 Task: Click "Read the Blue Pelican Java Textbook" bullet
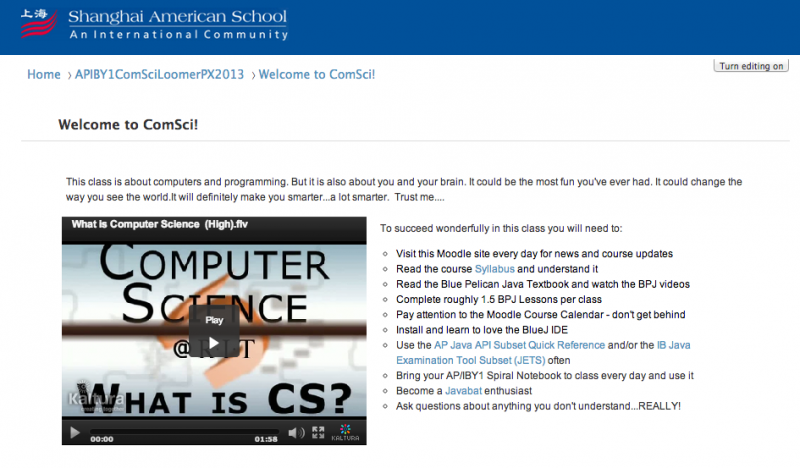click(x=543, y=284)
